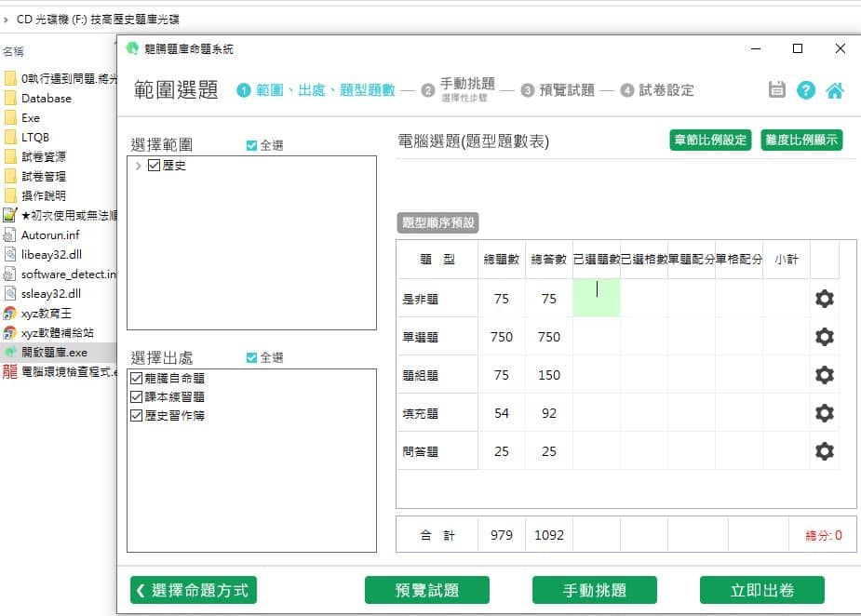Viewport: 861px width, 616px height.
Task: Uncheck 課本練習題 source
Action: [136, 397]
